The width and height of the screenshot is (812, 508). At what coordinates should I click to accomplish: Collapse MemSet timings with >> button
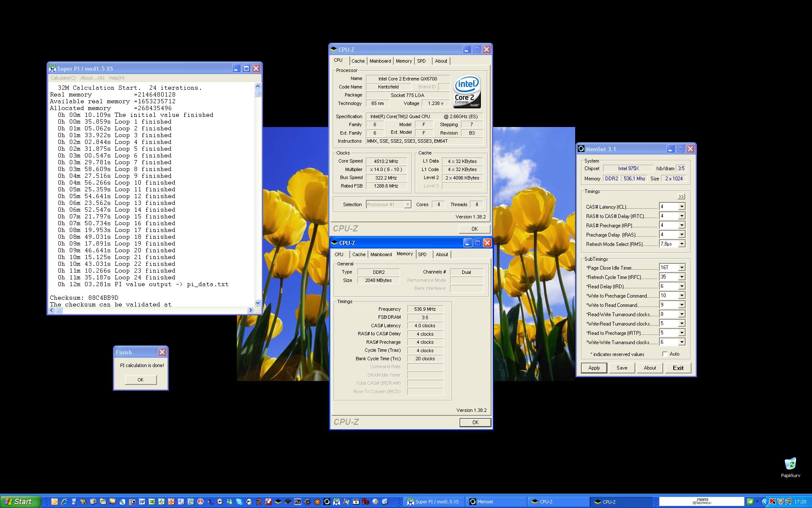click(681, 196)
